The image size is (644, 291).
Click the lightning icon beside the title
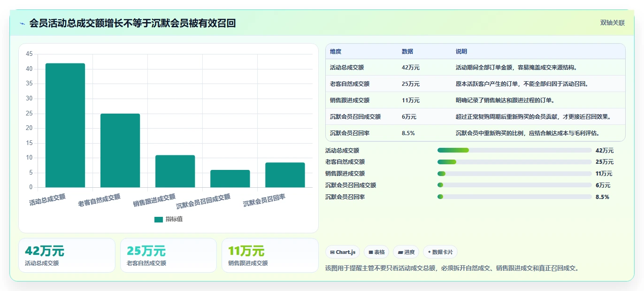22,23
